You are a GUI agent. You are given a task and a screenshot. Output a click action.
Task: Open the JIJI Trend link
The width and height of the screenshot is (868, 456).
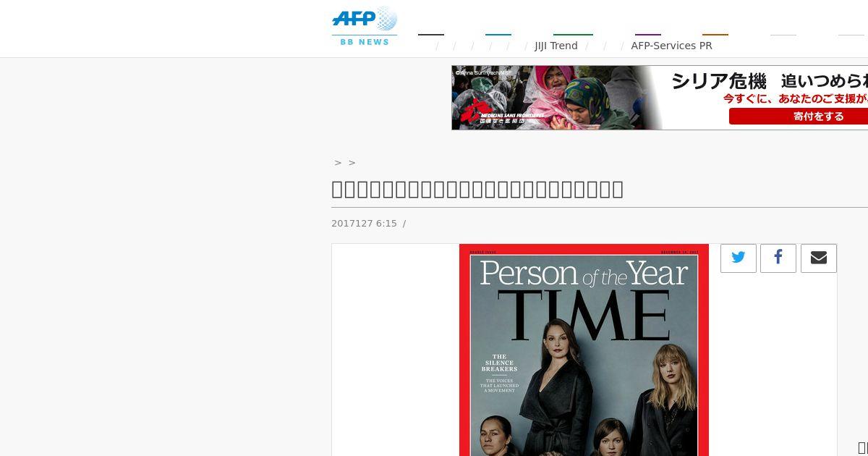[x=556, y=46]
